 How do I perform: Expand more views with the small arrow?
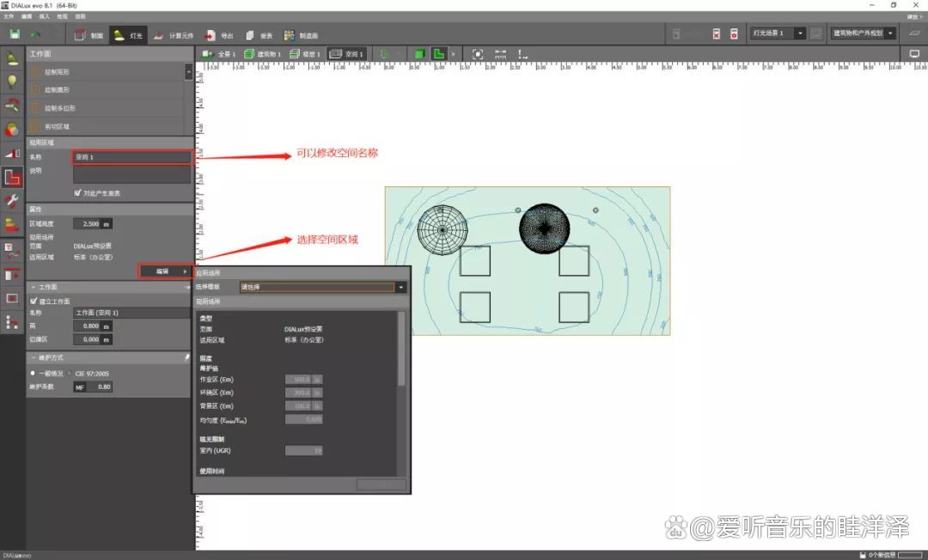454,54
